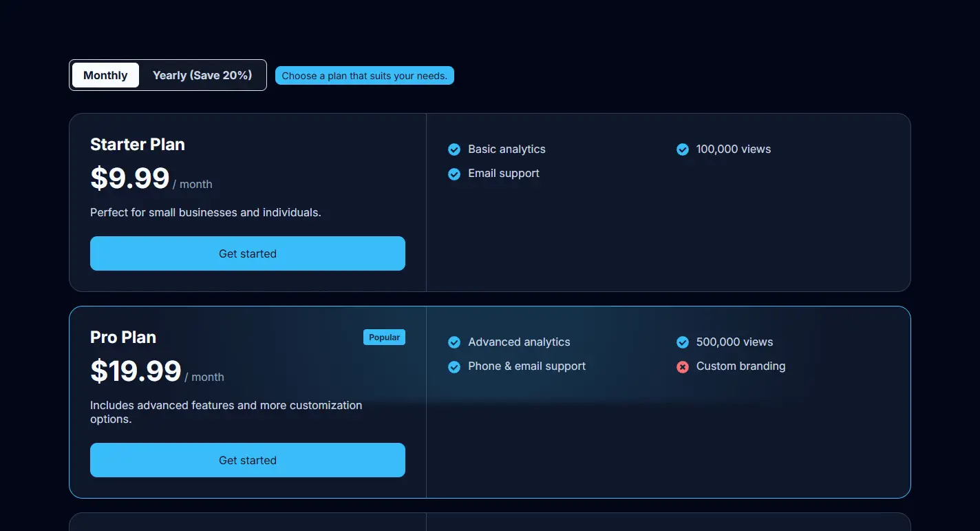Click the 'Custom branding' feature text
Image resolution: width=980 pixels, height=531 pixels.
741,366
